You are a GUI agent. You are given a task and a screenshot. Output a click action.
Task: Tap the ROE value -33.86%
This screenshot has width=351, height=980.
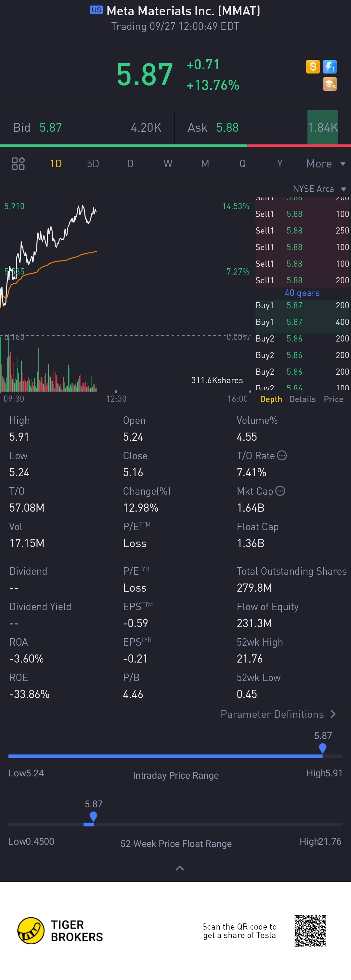click(29, 694)
